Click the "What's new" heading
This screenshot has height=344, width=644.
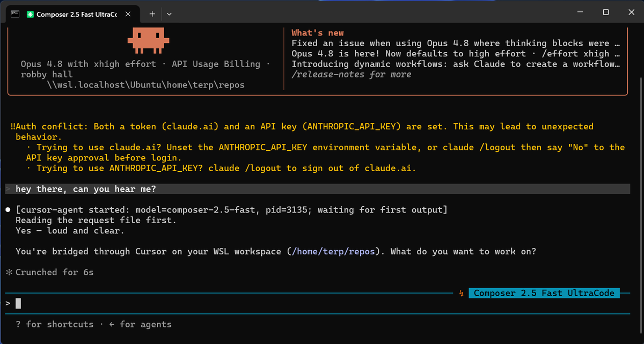318,33
